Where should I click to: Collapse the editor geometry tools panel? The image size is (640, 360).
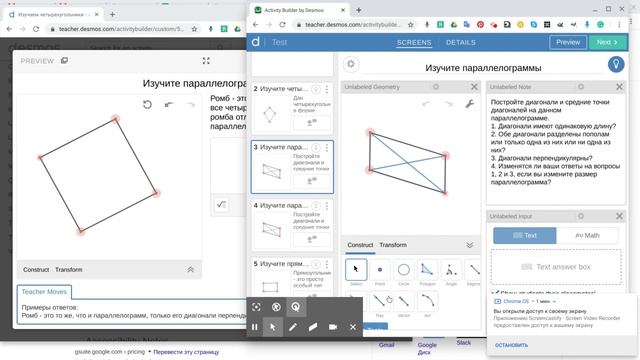[x=469, y=245]
